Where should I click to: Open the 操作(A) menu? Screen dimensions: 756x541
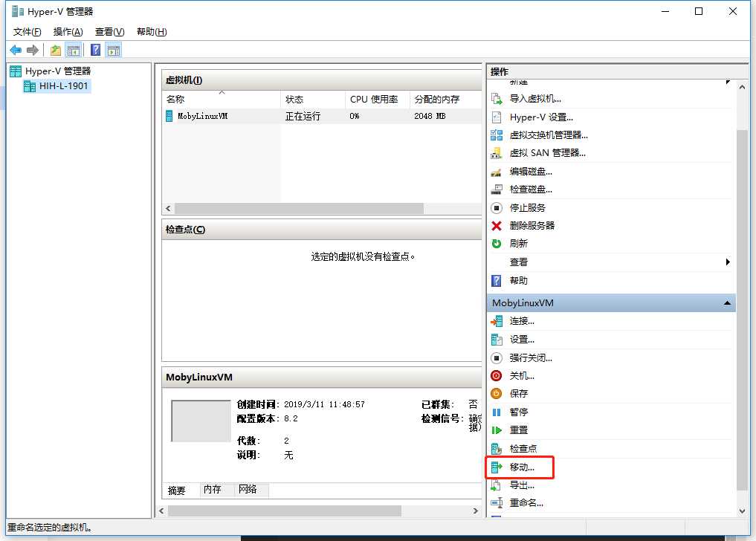coord(68,32)
